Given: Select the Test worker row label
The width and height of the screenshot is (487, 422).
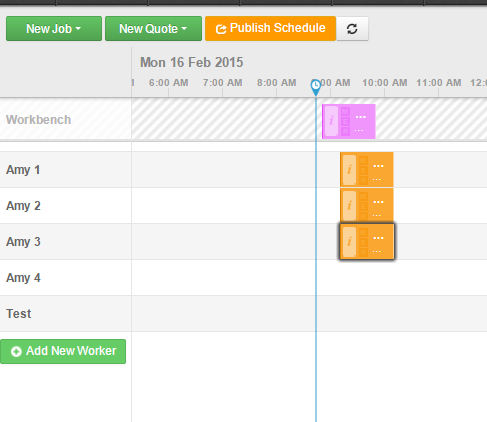Looking at the screenshot, I should pos(19,314).
